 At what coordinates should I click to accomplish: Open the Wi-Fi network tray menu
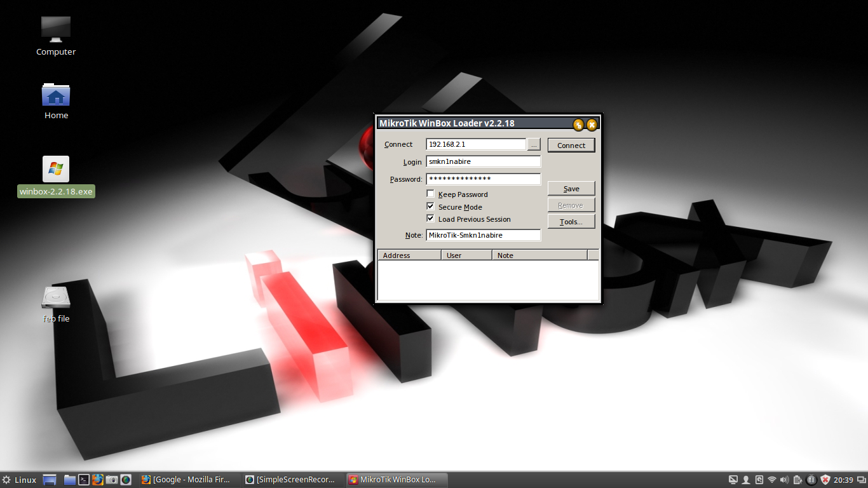point(772,480)
